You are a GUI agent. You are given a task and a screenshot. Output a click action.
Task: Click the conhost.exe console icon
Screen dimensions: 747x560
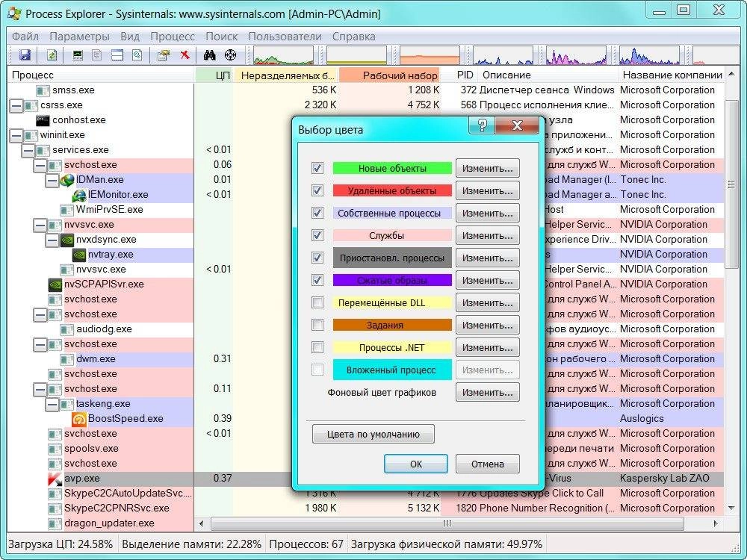pyautogui.click(x=43, y=120)
